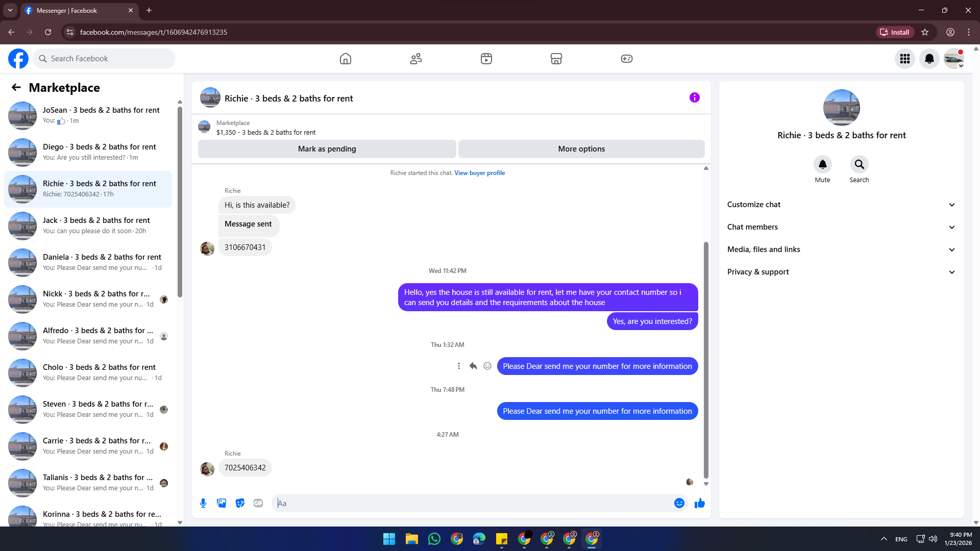Open the emoji picker in the message box
This screenshot has height=551, width=980.
tap(679, 503)
